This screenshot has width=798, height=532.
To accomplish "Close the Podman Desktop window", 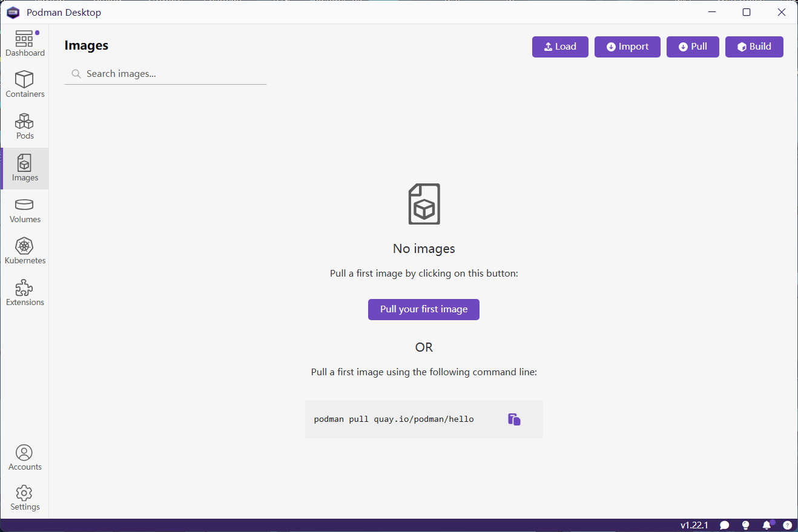I will tap(781, 12).
